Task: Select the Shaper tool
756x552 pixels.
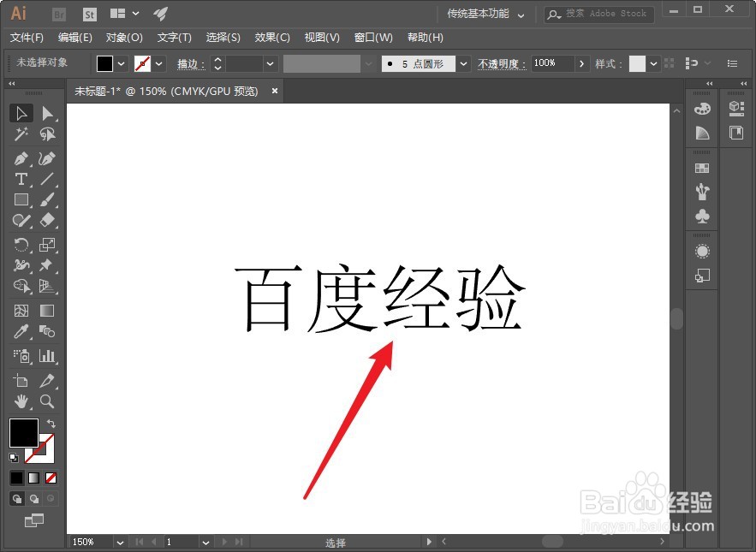Action: tap(21, 220)
